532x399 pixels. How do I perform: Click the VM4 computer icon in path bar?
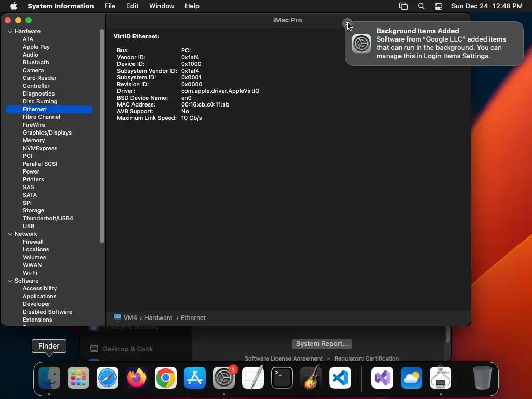117,317
